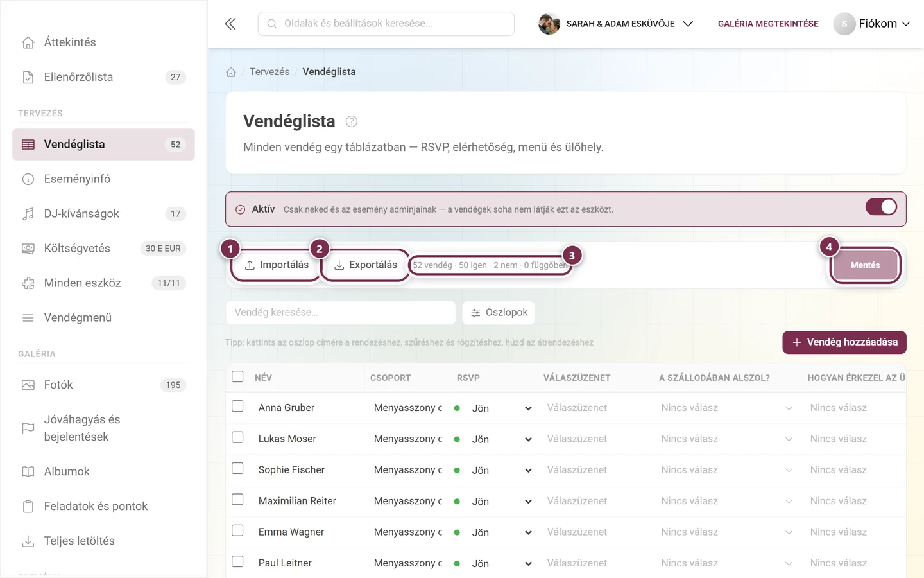The height and width of the screenshot is (578, 924).
Task: Open Galéria megtekintése link
Action: (768, 24)
